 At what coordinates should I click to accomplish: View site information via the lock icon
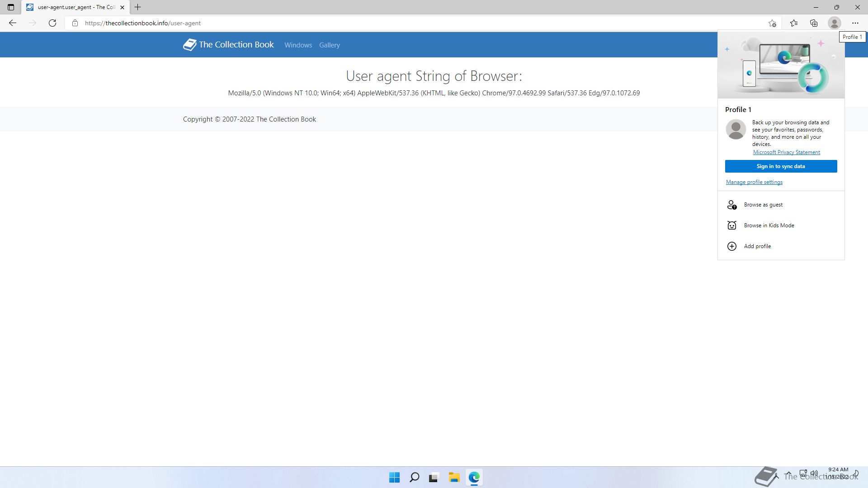(75, 23)
